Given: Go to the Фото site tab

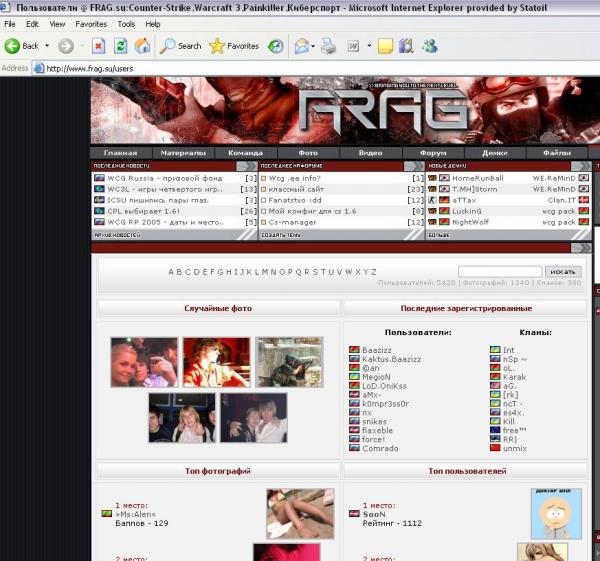Looking at the screenshot, I should coord(308,153).
